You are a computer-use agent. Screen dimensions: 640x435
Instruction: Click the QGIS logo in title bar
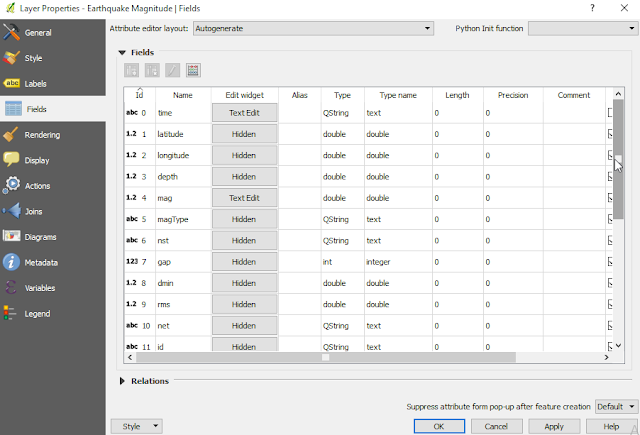[x=11, y=8]
